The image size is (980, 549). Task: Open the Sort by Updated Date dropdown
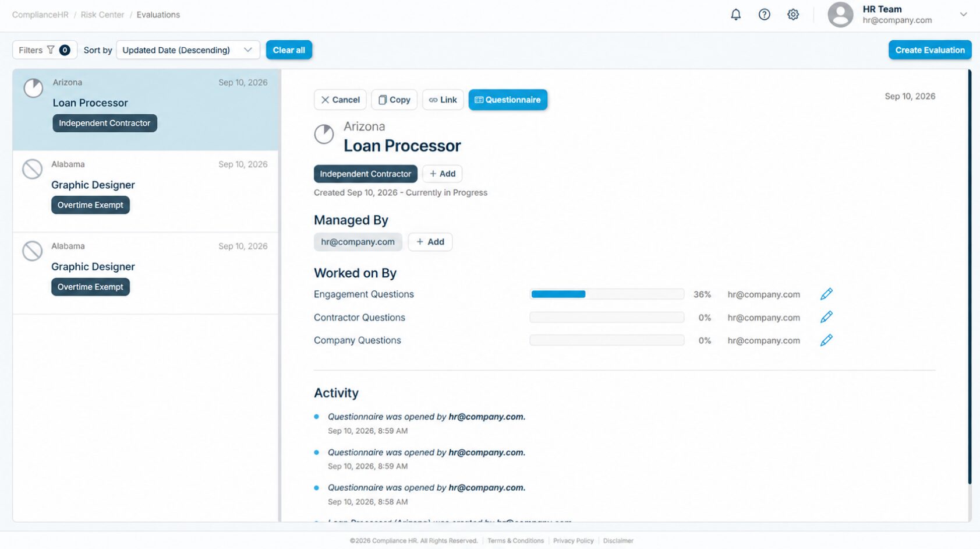[187, 50]
